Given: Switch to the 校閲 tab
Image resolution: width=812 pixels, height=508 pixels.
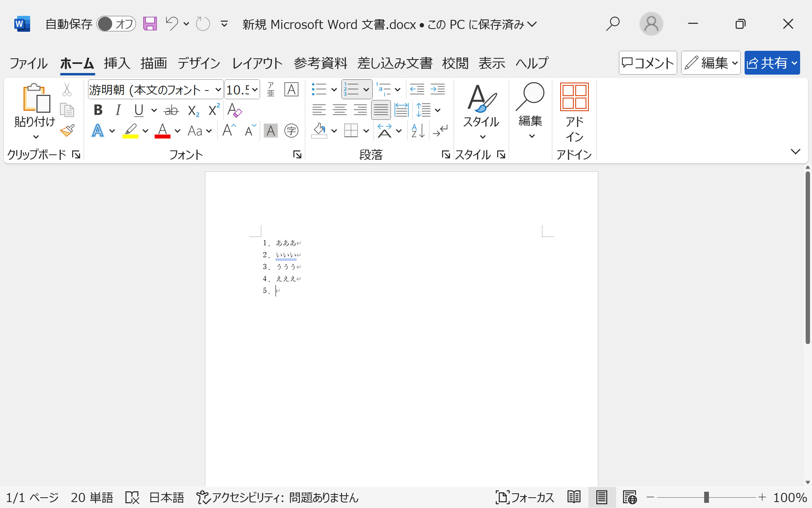Looking at the screenshot, I should 455,63.
